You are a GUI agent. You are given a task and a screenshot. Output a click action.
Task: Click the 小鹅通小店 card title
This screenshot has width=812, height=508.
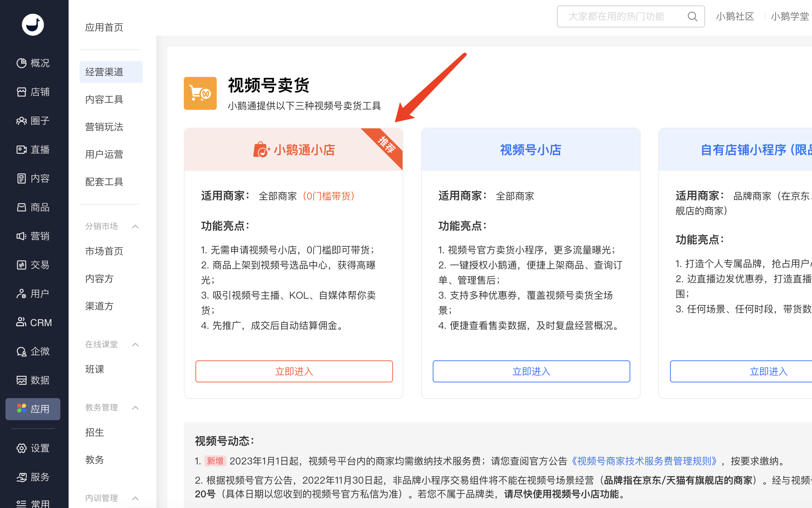click(x=304, y=150)
